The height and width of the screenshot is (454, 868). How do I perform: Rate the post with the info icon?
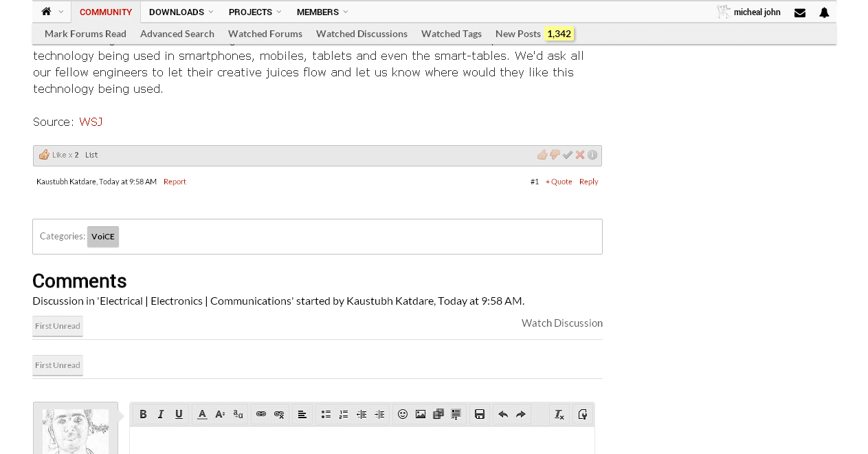(592, 155)
